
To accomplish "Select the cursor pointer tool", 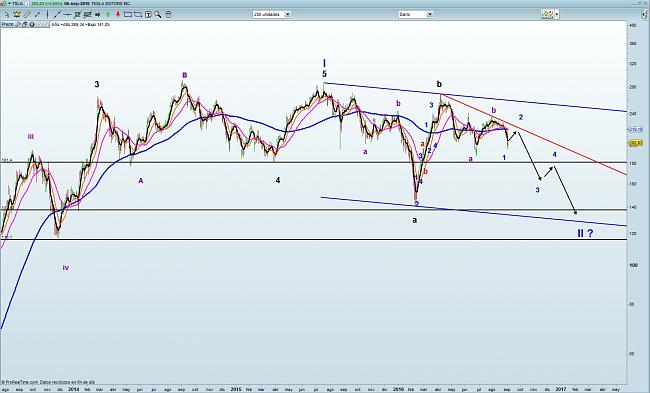I will pos(7,15).
